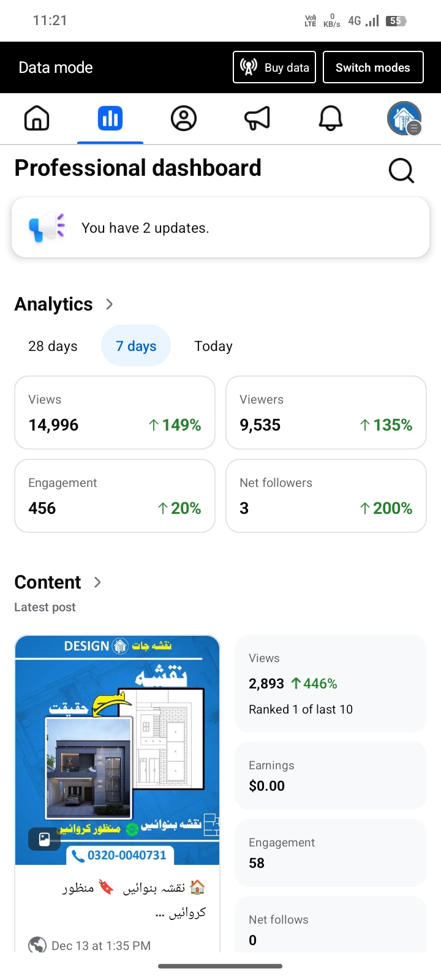Select the 28 days range

point(53,346)
